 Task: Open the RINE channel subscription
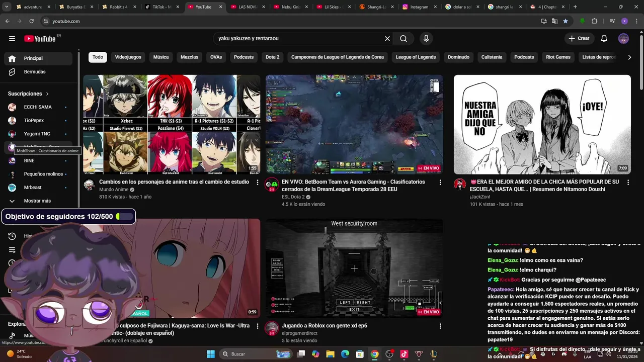38,161
